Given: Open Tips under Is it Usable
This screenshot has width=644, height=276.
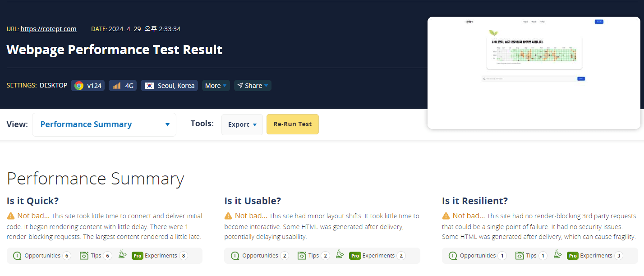Looking at the screenshot, I should [313, 256].
